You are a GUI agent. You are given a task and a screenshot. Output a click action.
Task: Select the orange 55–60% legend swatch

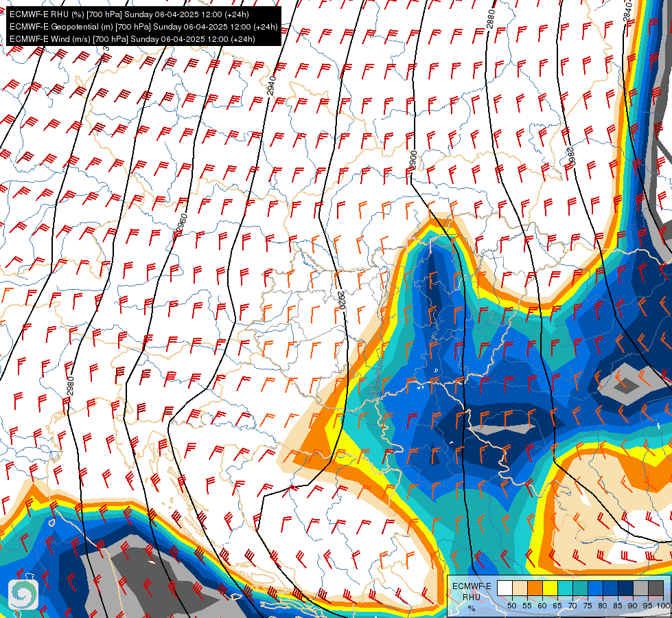pyautogui.click(x=535, y=588)
